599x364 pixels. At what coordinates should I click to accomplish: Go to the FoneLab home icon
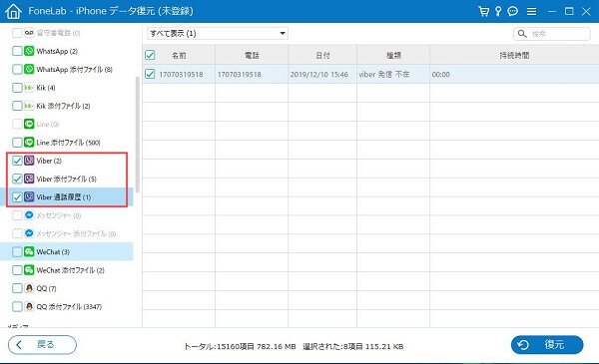coord(13,11)
